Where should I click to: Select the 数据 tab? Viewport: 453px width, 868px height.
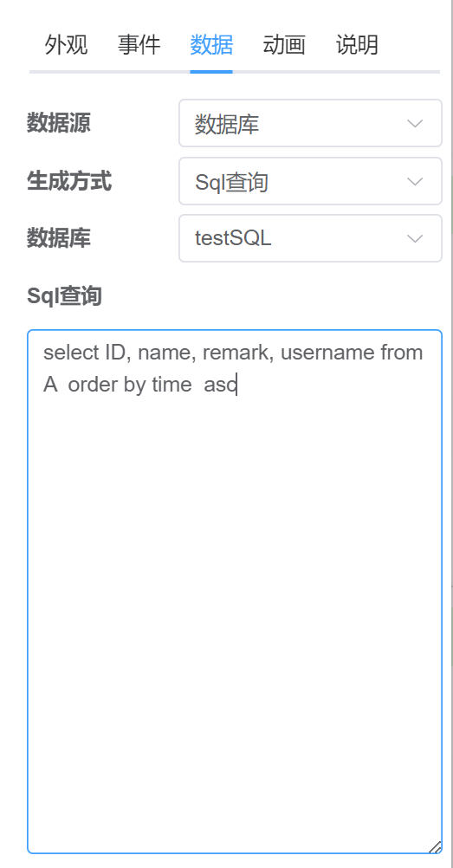(x=211, y=45)
